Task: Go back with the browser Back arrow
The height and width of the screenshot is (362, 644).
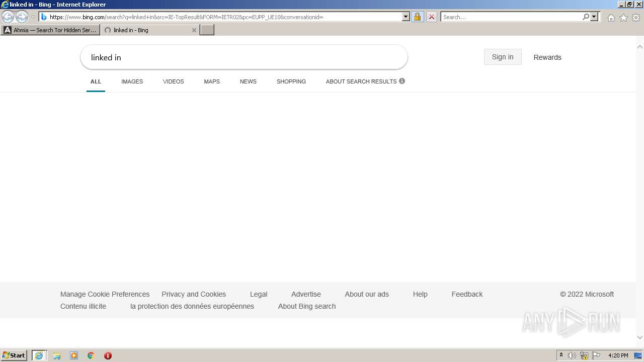Action: tap(8, 17)
